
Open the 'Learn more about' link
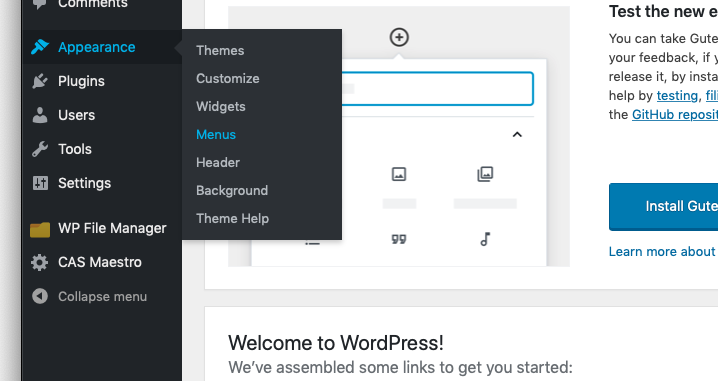click(662, 251)
